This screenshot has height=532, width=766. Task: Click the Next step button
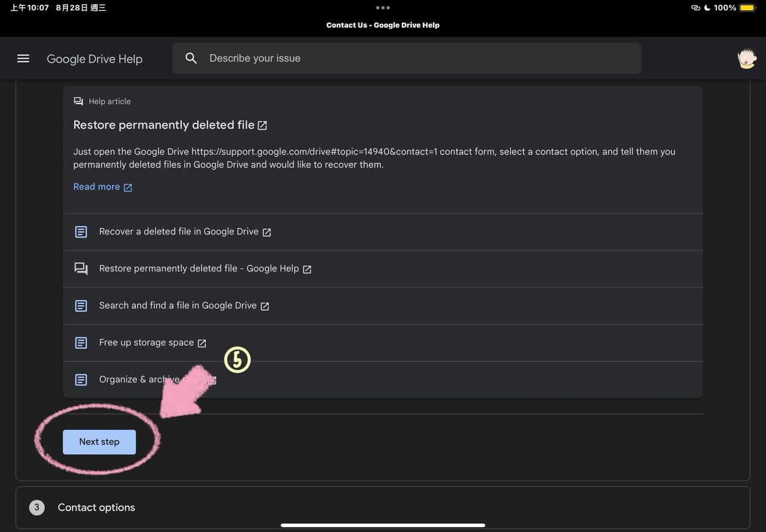(x=99, y=442)
